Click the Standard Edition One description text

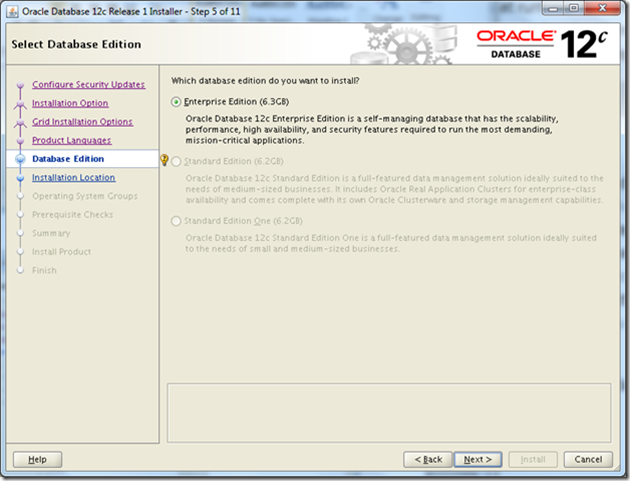(x=391, y=243)
